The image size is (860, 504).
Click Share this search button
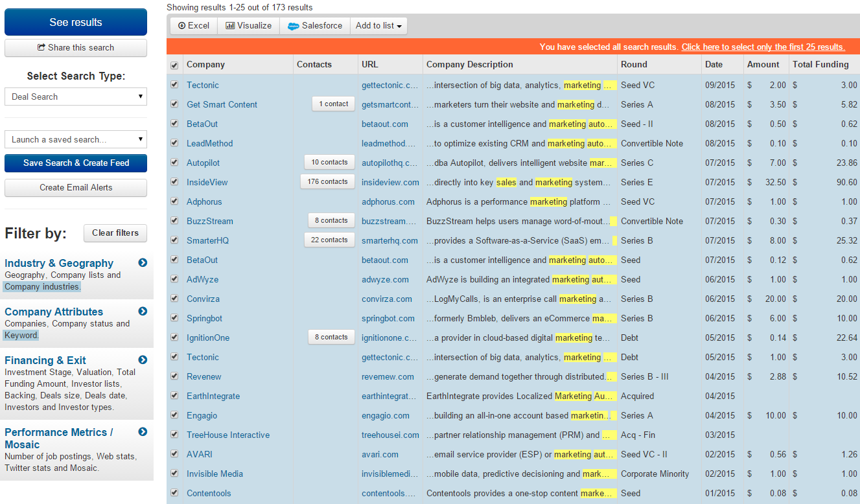[76, 48]
